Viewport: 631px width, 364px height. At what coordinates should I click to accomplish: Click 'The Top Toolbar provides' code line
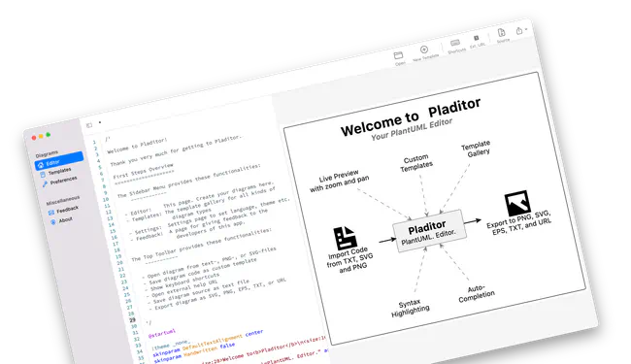pyautogui.click(x=201, y=245)
